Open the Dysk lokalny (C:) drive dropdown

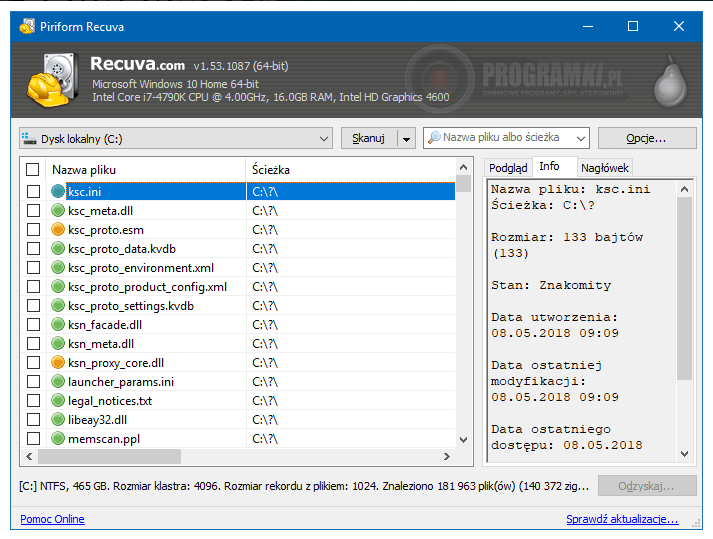176,138
